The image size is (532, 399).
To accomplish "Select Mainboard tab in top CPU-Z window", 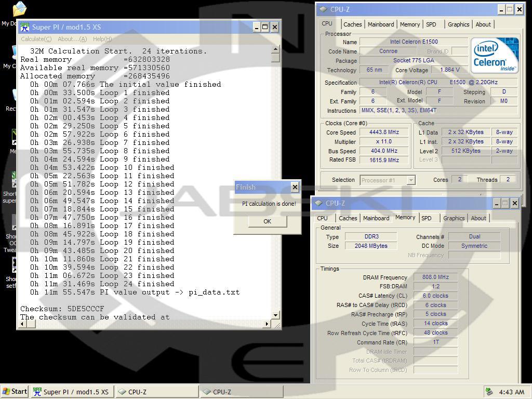I will (381, 24).
